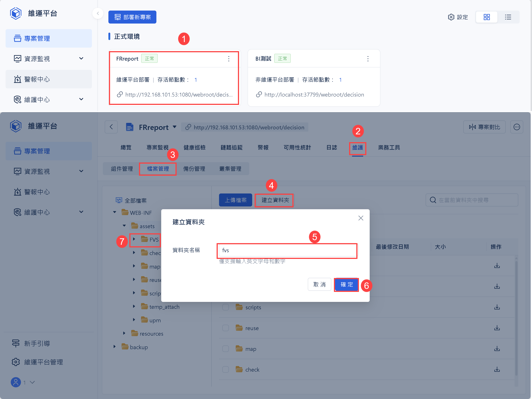This screenshot has width=532, height=399.
Task: Collapse the sidebar with arrow button
Action: pos(98,13)
